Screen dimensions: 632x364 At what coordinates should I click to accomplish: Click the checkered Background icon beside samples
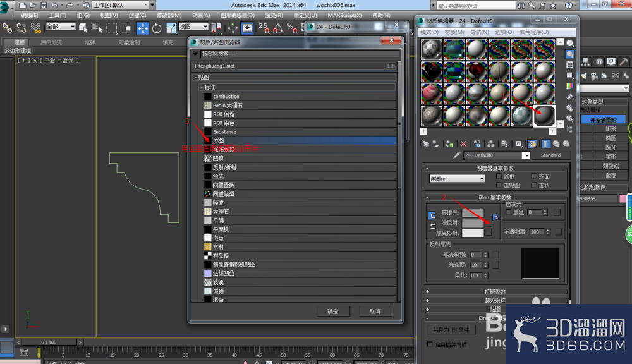pos(569,64)
